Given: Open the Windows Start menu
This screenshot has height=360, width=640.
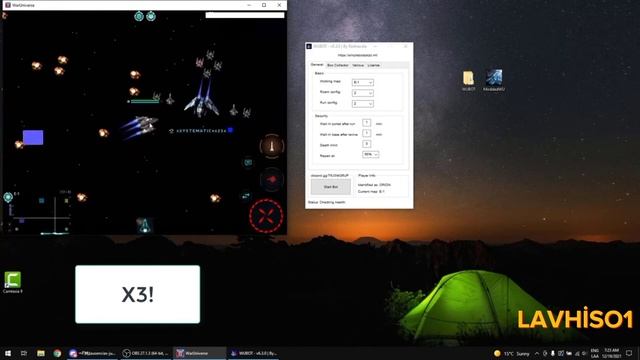Looking at the screenshot, I should pyautogui.click(x=8, y=353).
